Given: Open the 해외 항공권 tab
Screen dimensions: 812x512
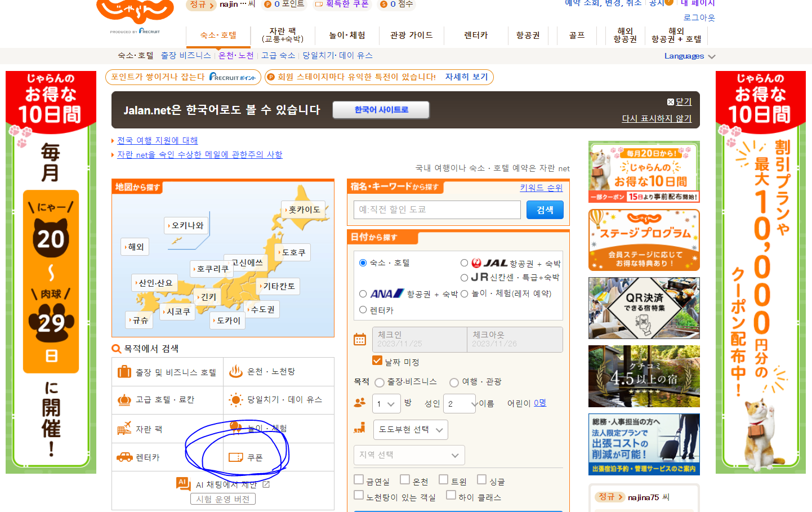Looking at the screenshot, I should click(x=625, y=35).
